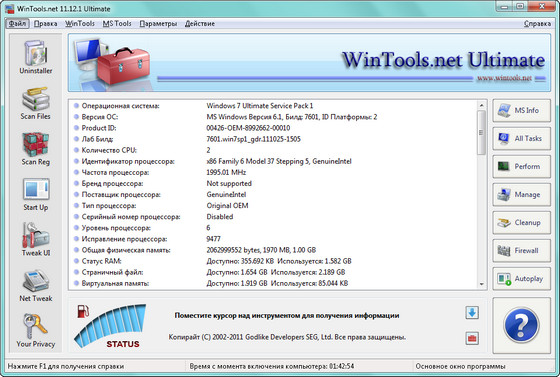Open the All Tasks panel
Image resolution: width=560 pixels, height=377 pixels.
pos(521,139)
